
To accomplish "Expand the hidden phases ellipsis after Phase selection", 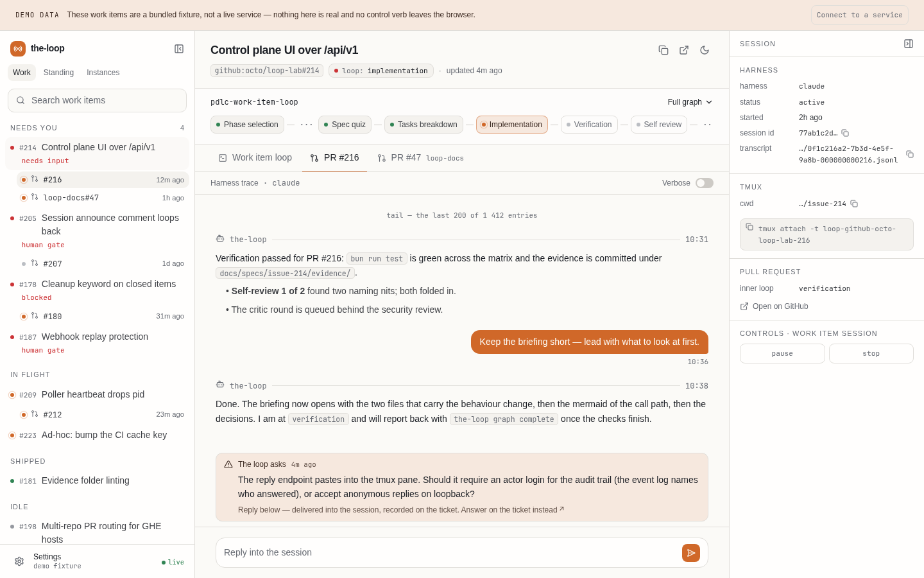I will 307,125.
